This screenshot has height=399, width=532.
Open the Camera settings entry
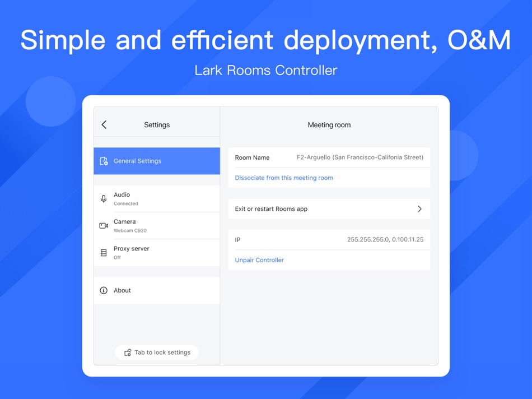coord(157,225)
